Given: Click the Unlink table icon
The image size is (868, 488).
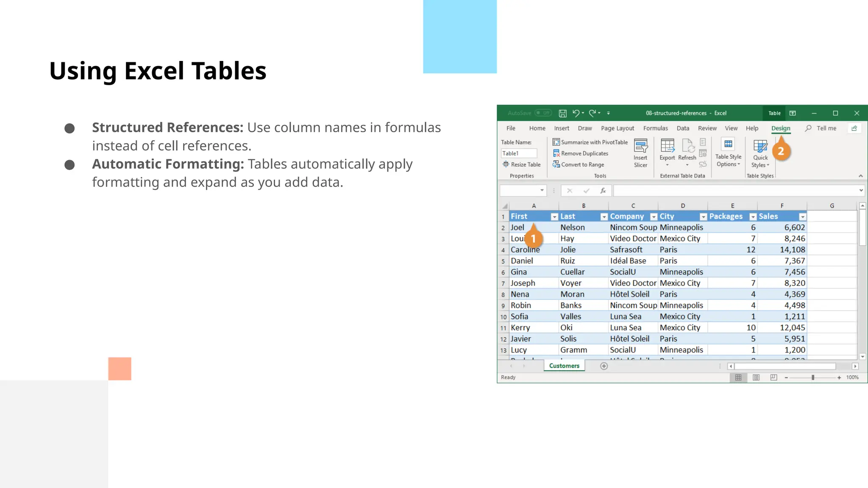Looking at the screenshot, I should pos(703,164).
